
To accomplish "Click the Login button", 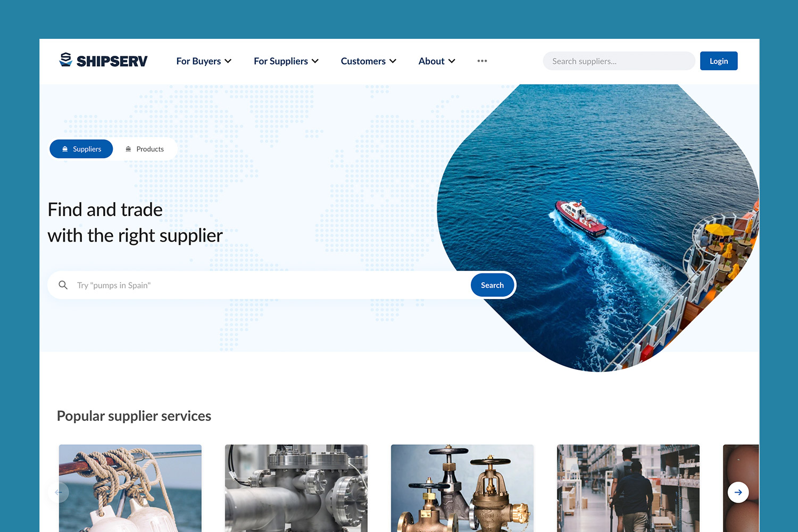I will (718, 61).
